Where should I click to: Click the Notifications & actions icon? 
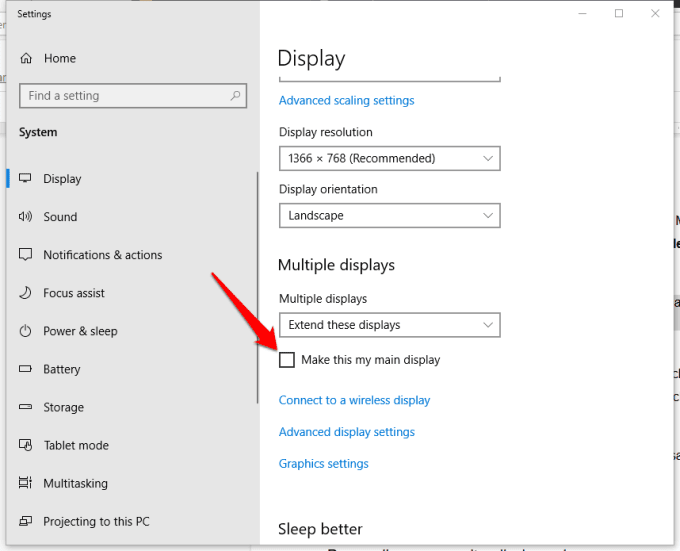[x=25, y=255]
